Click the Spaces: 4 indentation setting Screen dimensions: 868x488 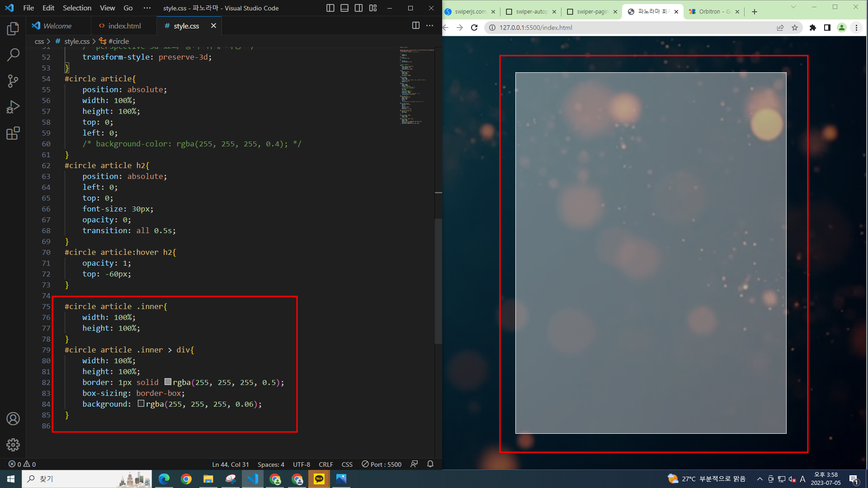(x=271, y=464)
